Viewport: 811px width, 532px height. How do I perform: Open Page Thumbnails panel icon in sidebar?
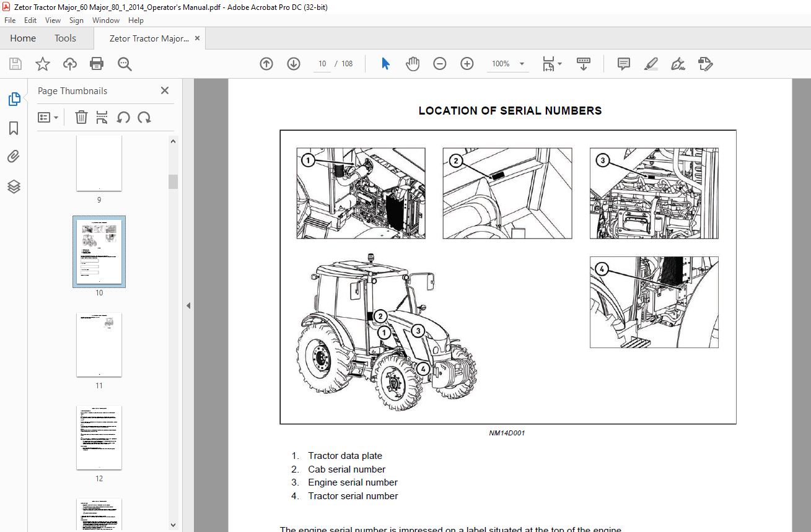pos(14,98)
